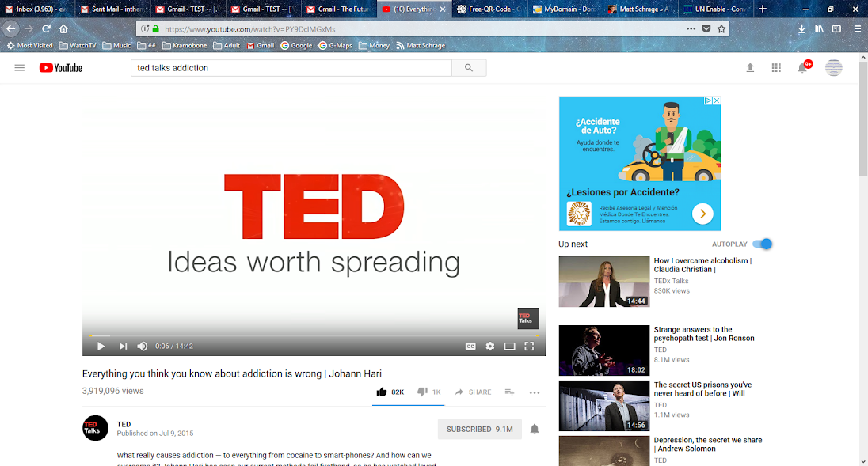This screenshot has width=868, height=466.
Task: Open the notifications bell in header
Action: pos(802,67)
